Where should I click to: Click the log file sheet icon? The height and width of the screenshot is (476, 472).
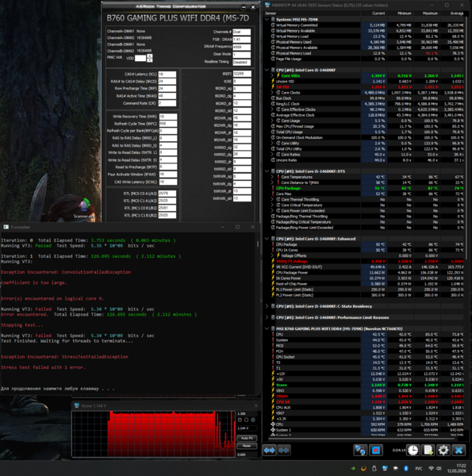(x=428, y=450)
